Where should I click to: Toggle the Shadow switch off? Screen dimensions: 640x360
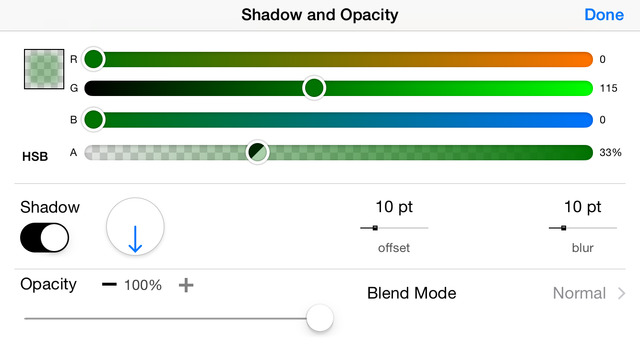pyautogui.click(x=44, y=238)
